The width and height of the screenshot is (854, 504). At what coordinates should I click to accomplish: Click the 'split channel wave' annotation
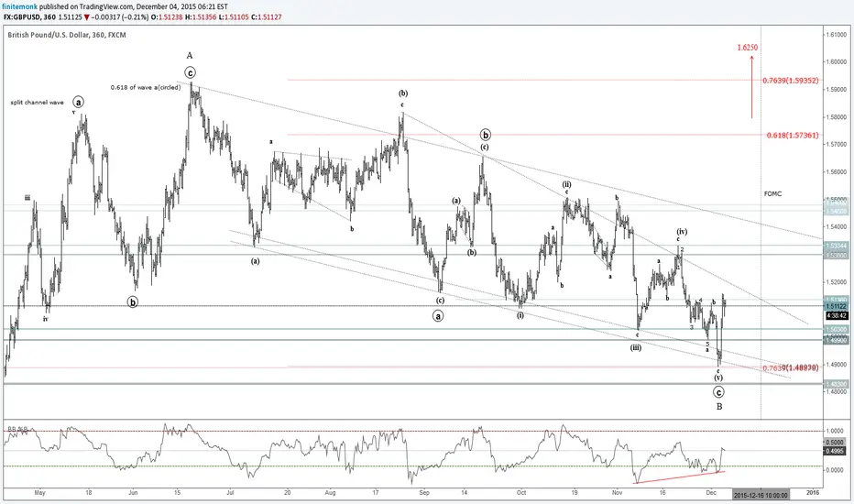point(37,103)
